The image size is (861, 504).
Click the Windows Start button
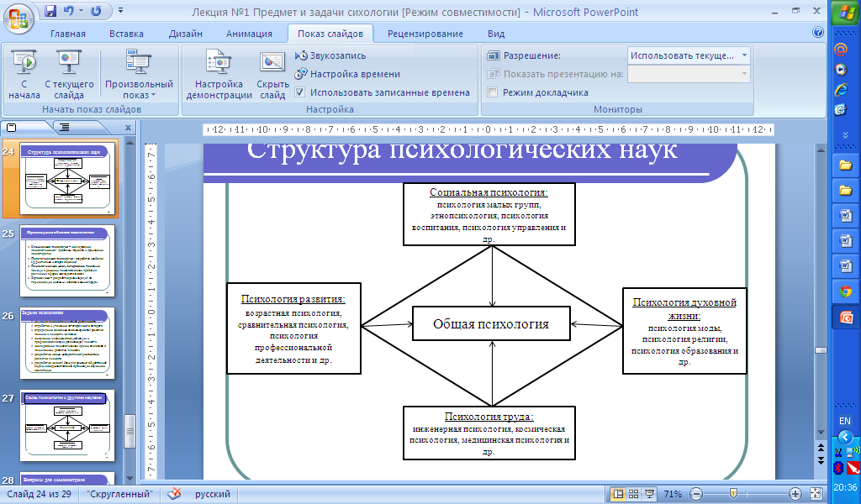[844, 13]
